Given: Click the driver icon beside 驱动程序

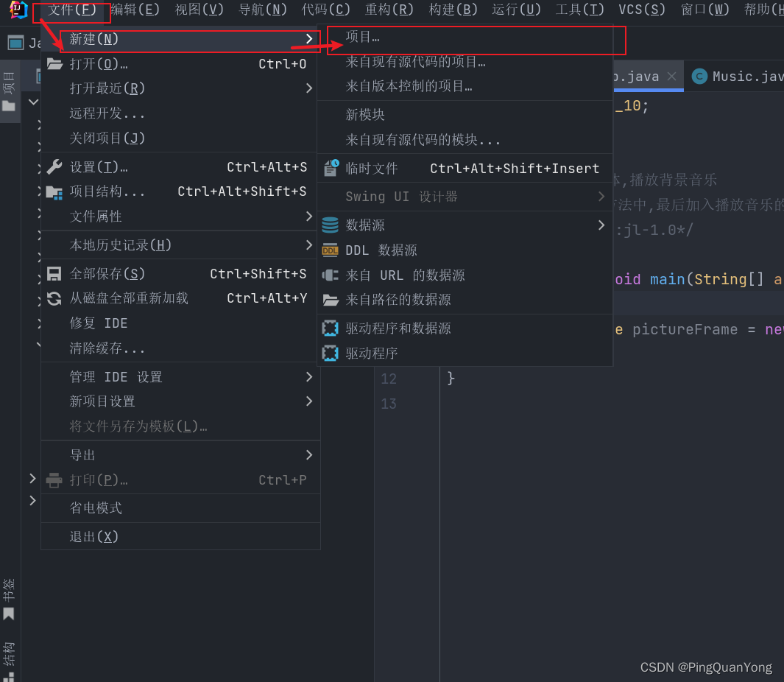Looking at the screenshot, I should (x=330, y=354).
